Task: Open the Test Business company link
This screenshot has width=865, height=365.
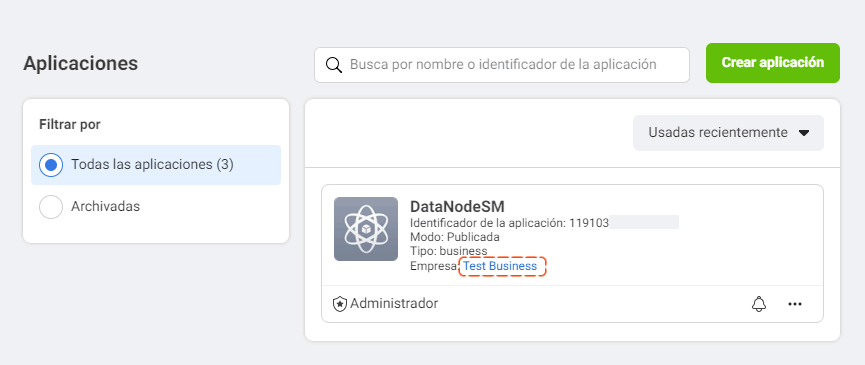Action: click(x=500, y=266)
